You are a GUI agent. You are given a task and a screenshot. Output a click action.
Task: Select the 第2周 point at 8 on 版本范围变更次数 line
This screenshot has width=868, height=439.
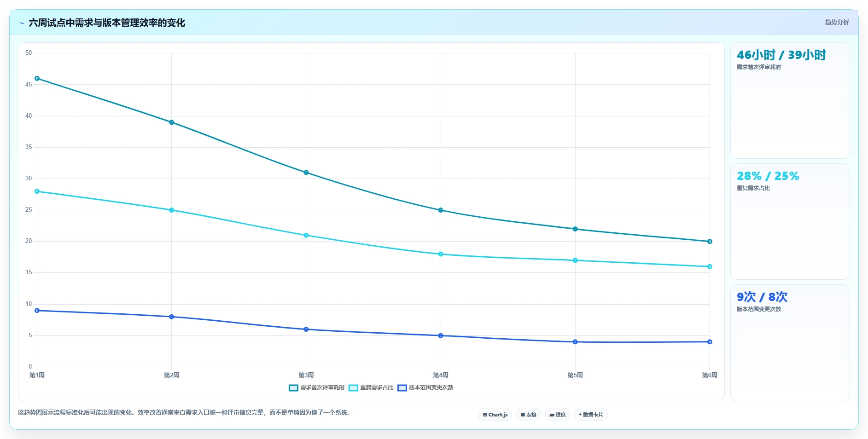[x=172, y=317]
